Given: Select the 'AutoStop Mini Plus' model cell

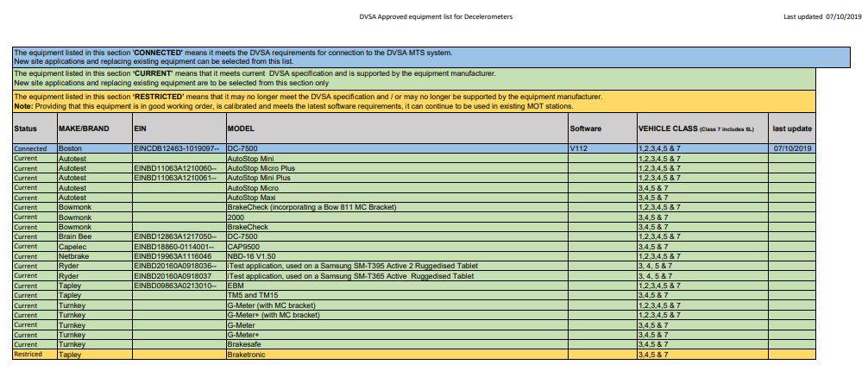Looking at the screenshot, I should tap(398, 178).
